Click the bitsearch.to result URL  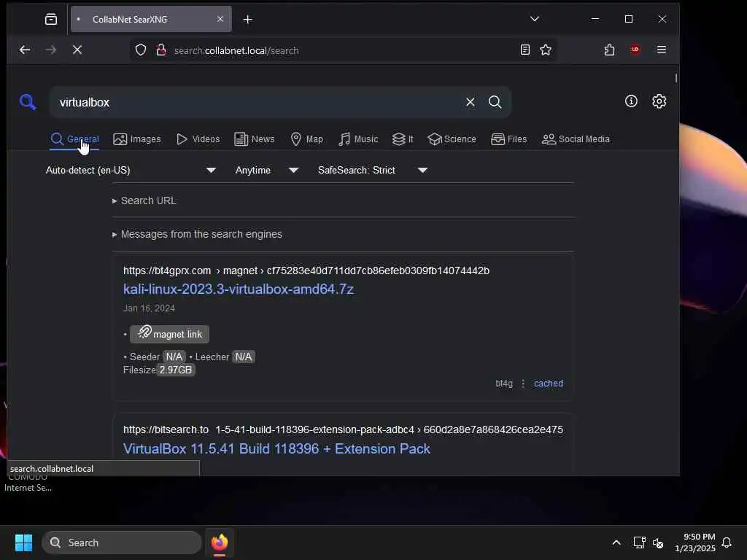point(343,429)
